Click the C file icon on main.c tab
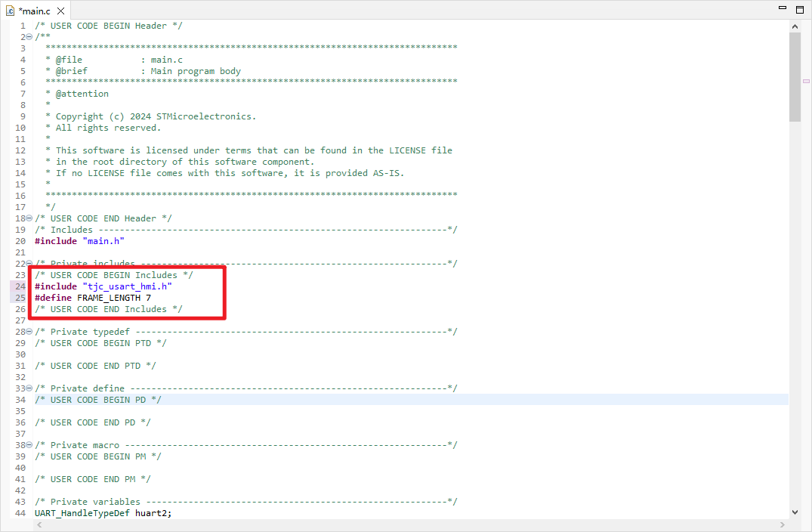Viewport: 812px width, 532px height. coord(10,11)
